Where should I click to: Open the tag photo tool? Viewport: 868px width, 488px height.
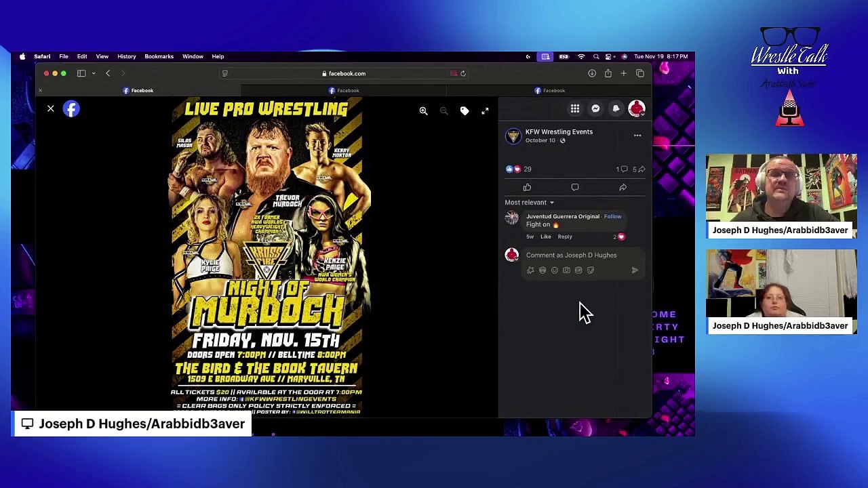[x=465, y=110]
